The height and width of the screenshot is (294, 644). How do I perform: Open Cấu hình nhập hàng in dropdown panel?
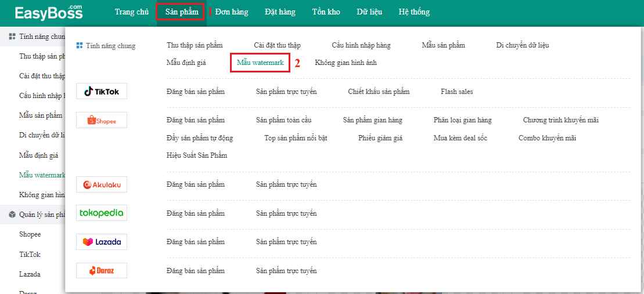pyautogui.click(x=361, y=45)
